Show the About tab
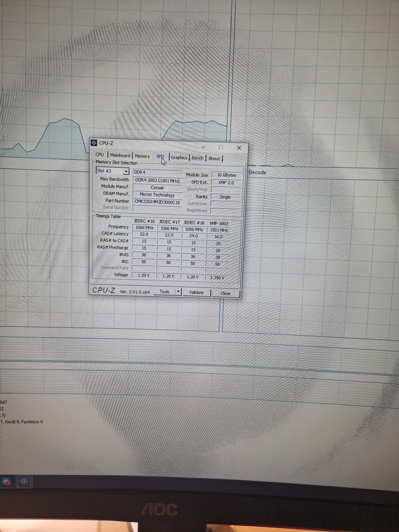This screenshot has height=532, width=399. tap(214, 159)
